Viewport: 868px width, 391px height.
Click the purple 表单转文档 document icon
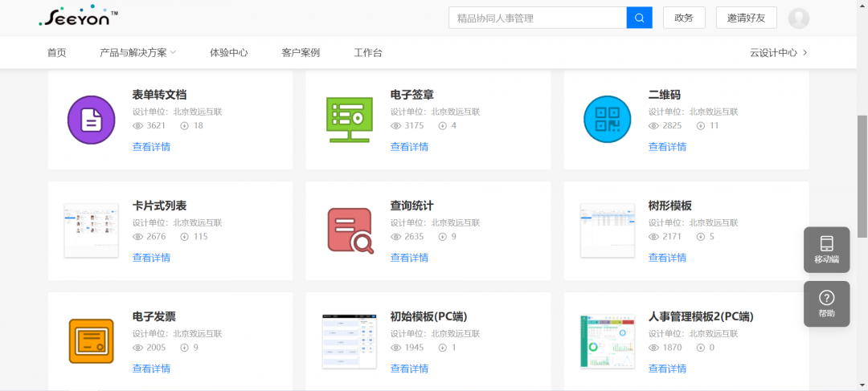(x=92, y=119)
